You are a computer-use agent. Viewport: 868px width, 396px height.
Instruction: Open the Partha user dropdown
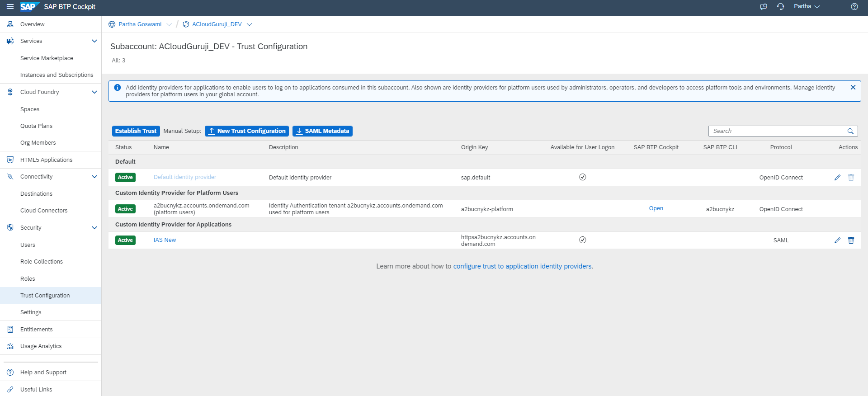click(807, 7)
